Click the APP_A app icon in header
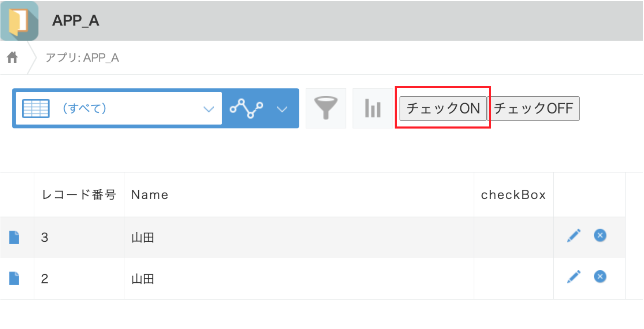Viewport: 644px width, 329px height. pyautogui.click(x=19, y=21)
